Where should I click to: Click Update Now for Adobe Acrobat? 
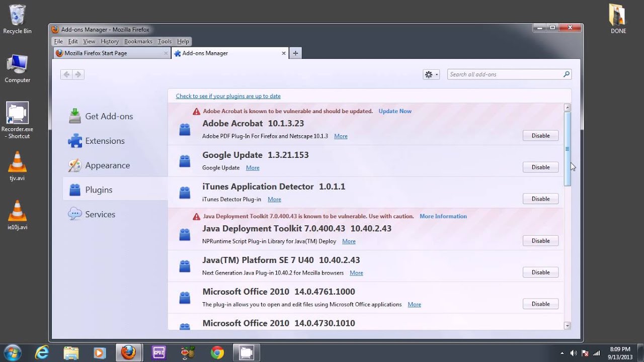tap(395, 111)
